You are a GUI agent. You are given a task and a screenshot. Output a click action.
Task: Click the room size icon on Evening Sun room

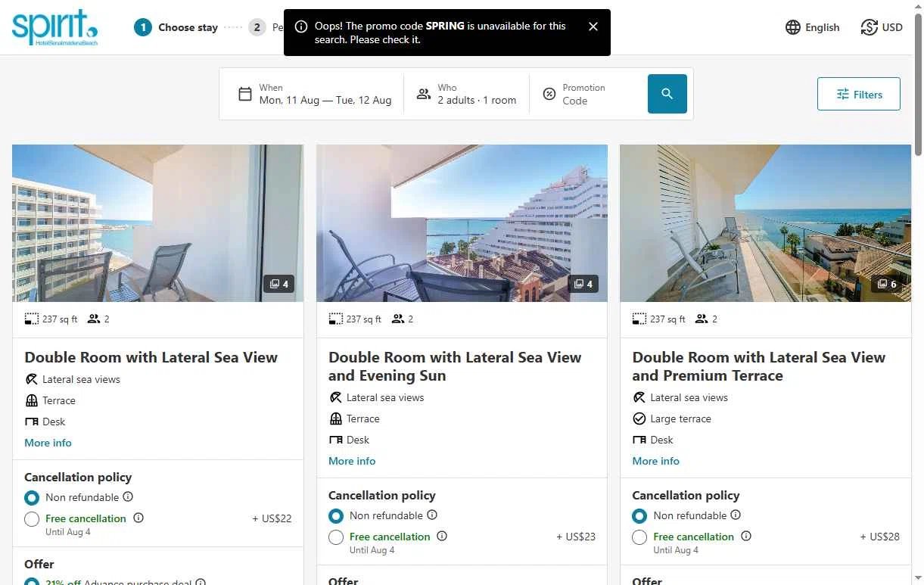tap(335, 319)
